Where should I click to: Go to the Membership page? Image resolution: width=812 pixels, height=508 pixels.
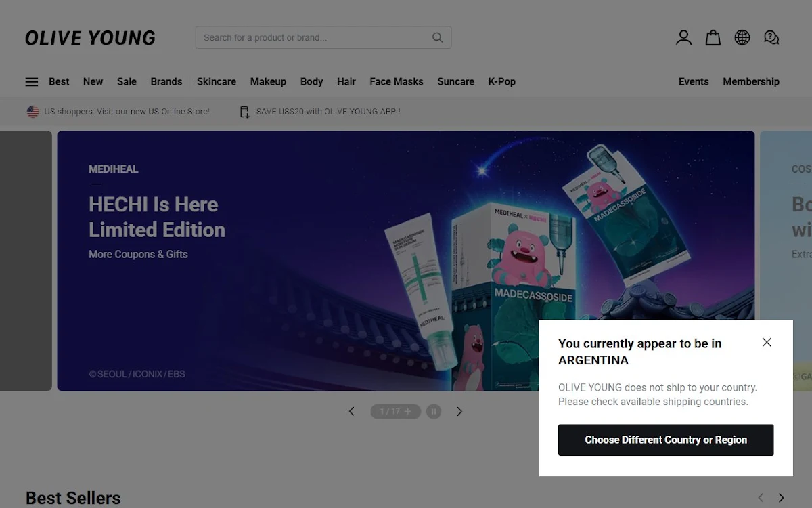pyautogui.click(x=751, y=81)
